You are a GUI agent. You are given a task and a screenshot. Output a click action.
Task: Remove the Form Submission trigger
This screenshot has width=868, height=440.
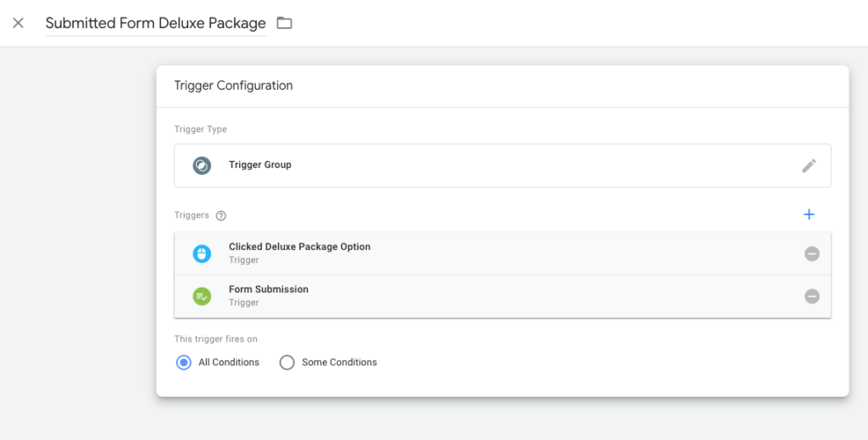(x=811, y=296)
